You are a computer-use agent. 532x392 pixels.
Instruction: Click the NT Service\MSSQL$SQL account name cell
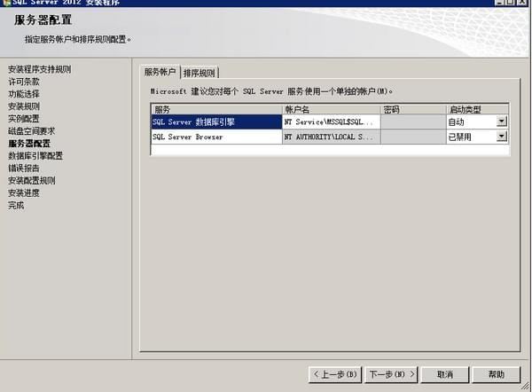pyautogui.click(x=331, y=122)
